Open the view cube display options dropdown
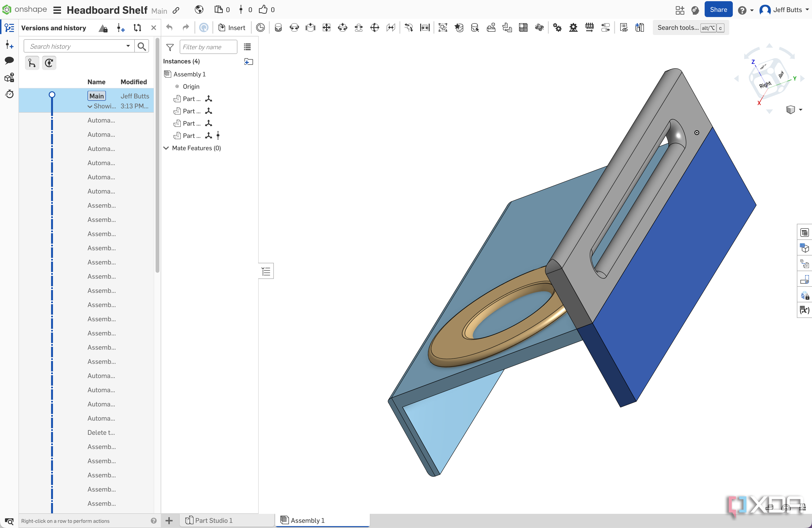This screenshot has height=528, width=812. pos(800,110)
